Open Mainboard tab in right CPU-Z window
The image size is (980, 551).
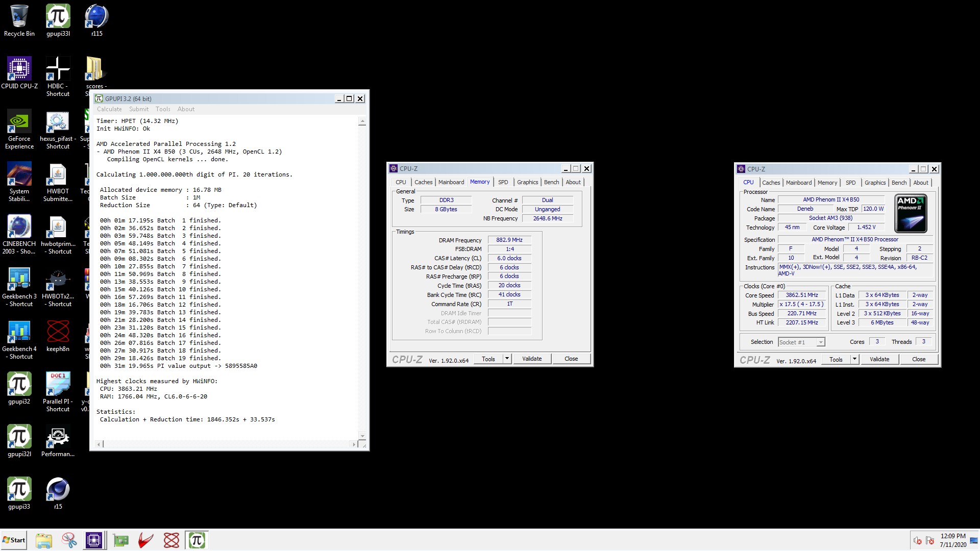[x=799, y=183]
